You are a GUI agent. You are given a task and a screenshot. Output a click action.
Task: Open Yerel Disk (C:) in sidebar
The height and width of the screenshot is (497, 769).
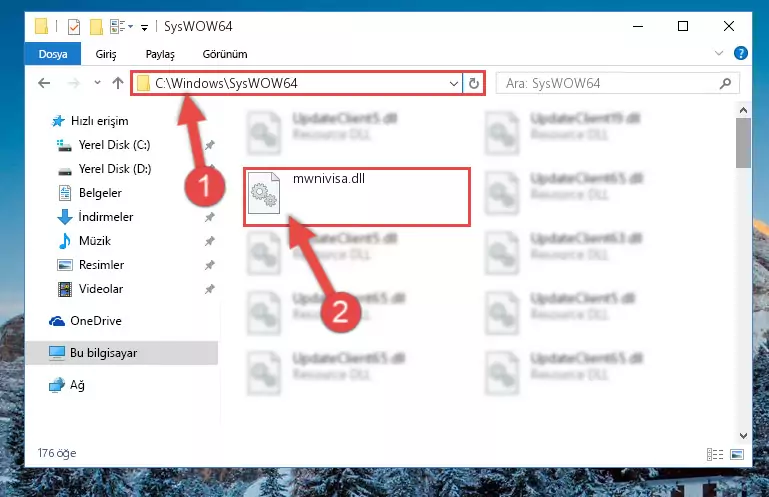[x=114, y=145]
